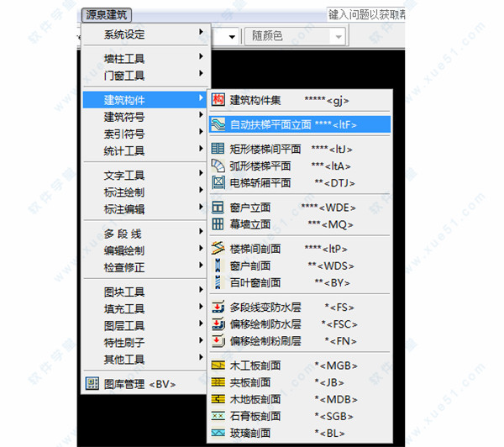The image size is (504, 447).
Task: Open the dropdown arrow left of 随颜色
Action: point(232,37)
